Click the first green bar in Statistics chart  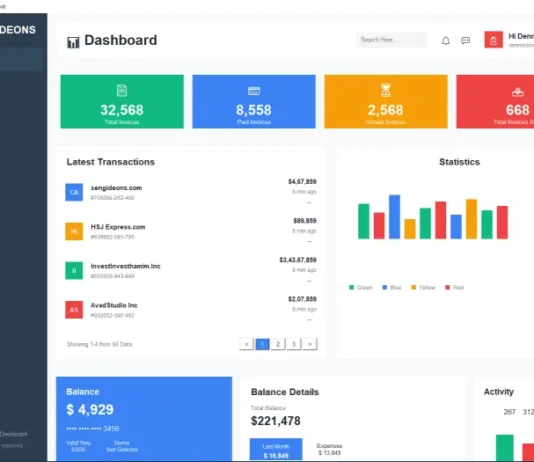[364, 221]
